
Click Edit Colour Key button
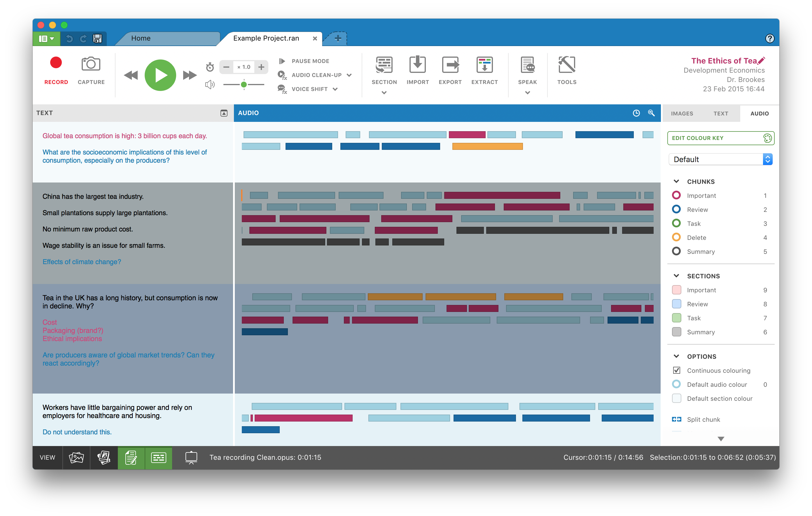(720, 138)
